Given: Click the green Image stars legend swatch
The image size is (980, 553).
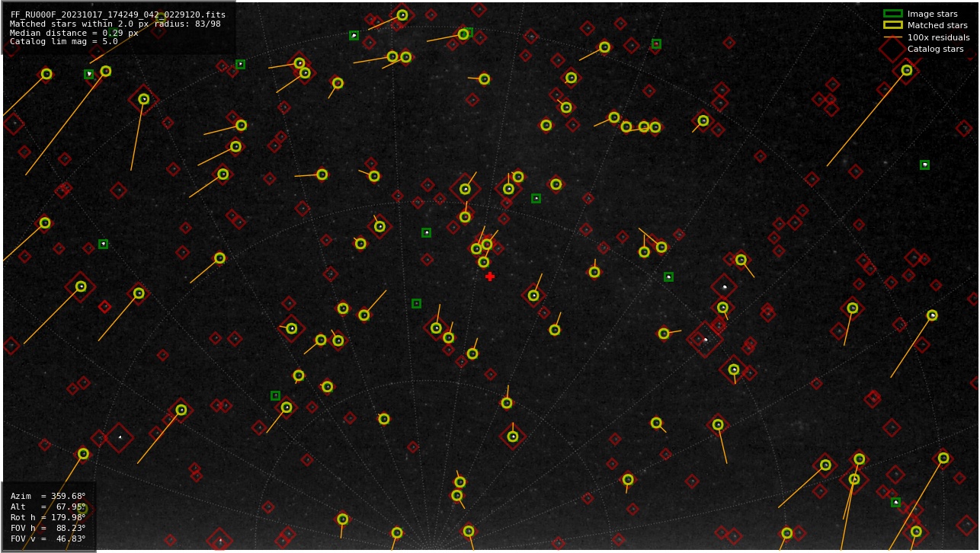Looking at the screenshot, I should 892,14.
